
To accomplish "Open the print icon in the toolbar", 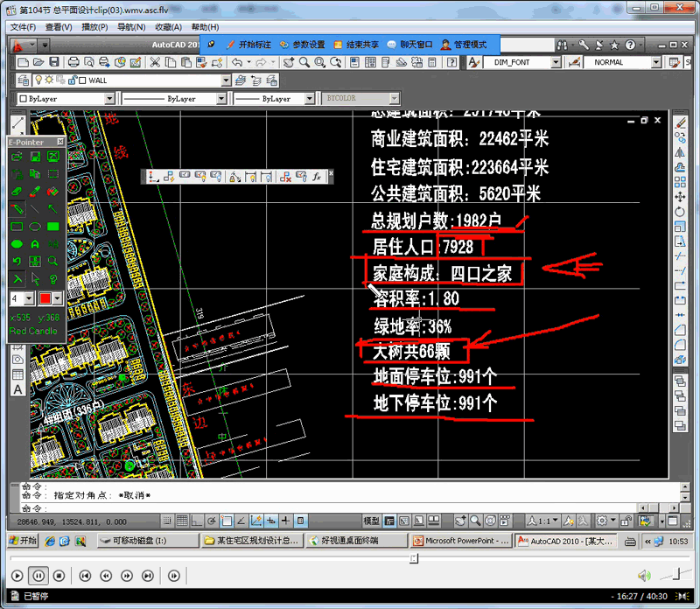I will (73, 62).
